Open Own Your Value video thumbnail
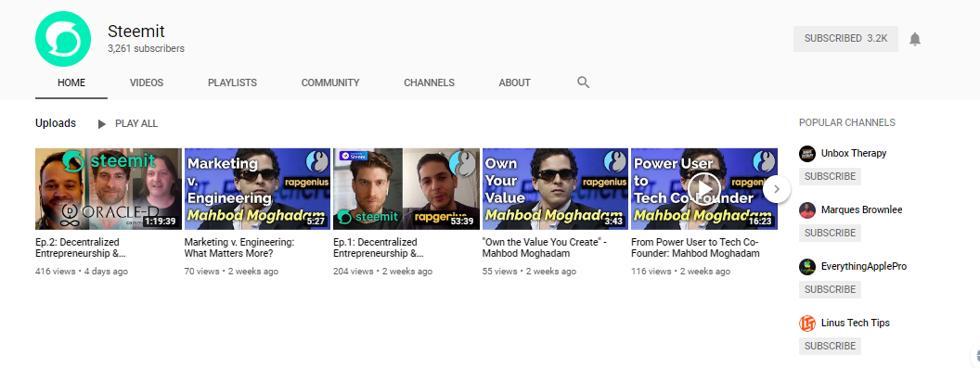Viewport: 980px width, 368px height. tap(555, 189)
